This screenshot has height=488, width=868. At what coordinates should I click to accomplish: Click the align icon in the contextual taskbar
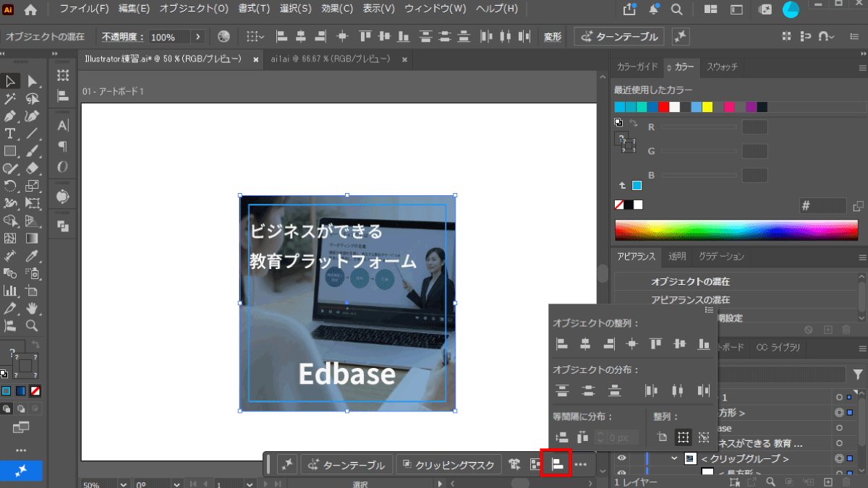click(x=557, y=464)
